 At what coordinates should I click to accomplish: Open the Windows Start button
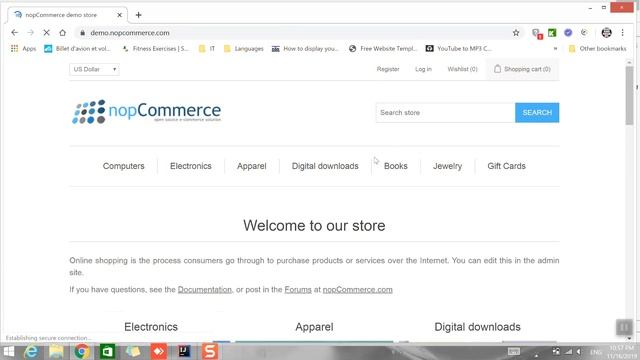click(9, 351)
